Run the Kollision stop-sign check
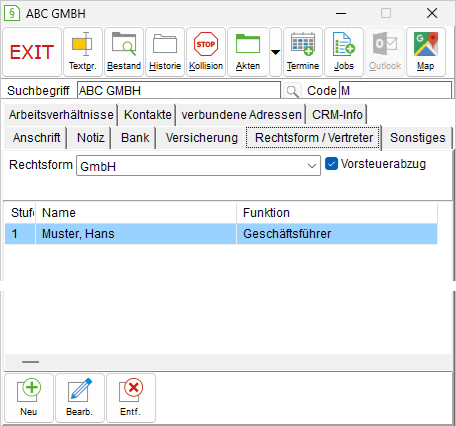Image resolution: width=456 pixels, height=426 pixels. click(x=206, y=52)
